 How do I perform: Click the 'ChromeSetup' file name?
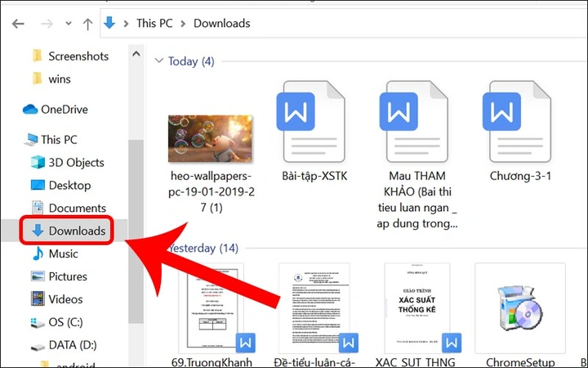pyautogui.click(x=519, y=362)
